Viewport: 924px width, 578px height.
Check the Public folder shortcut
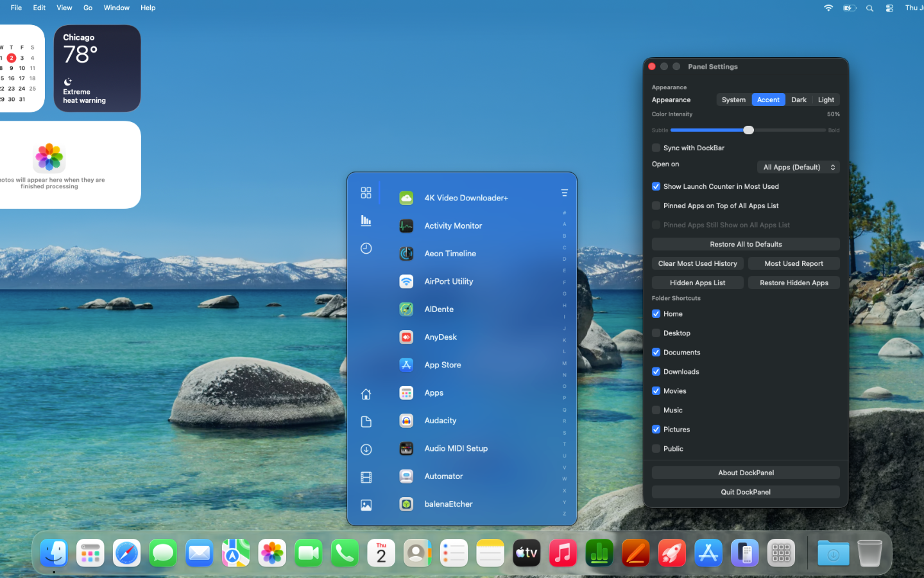pyautogui.click(x=656, y=449)
